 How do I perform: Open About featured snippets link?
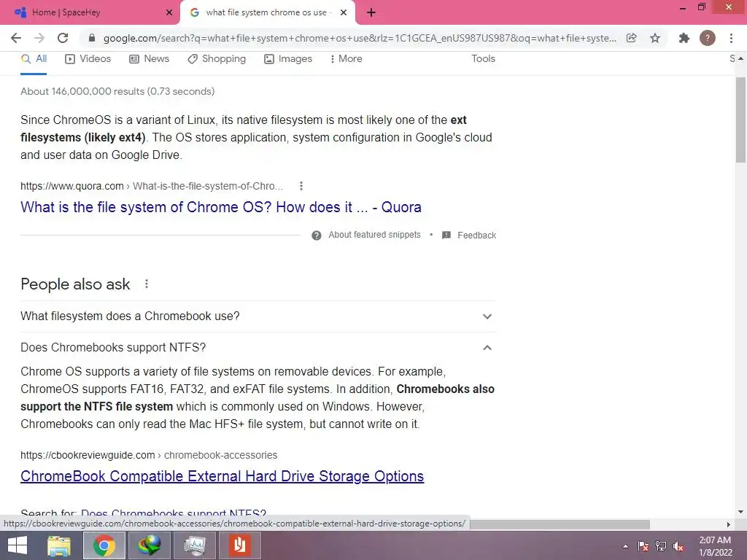point(374,235)
